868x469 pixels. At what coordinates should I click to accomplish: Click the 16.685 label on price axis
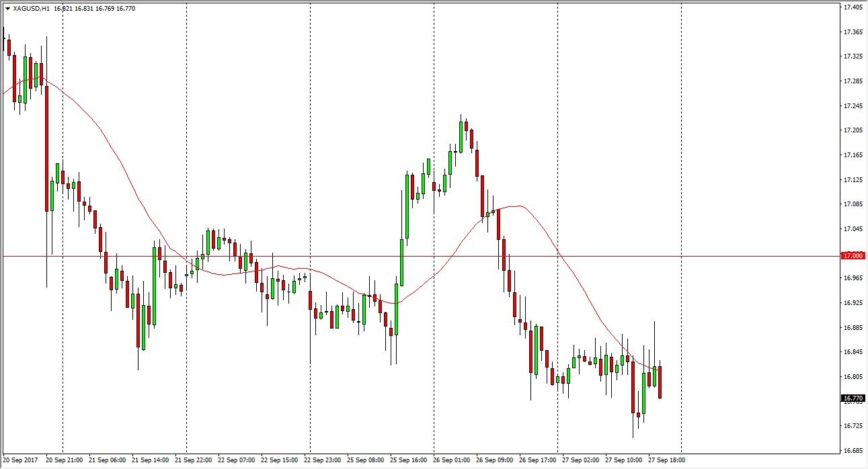point(853,451)
